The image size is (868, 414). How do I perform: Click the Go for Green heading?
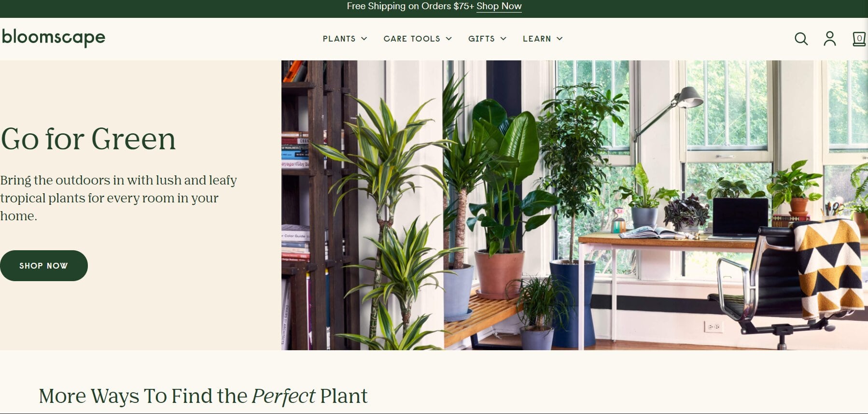(x=88, y=139)
